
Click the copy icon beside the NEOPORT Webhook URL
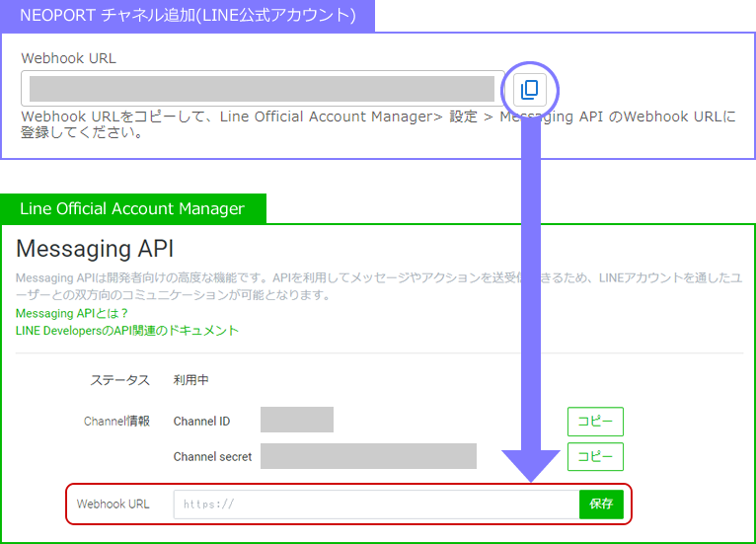click(x=529, y=90)
